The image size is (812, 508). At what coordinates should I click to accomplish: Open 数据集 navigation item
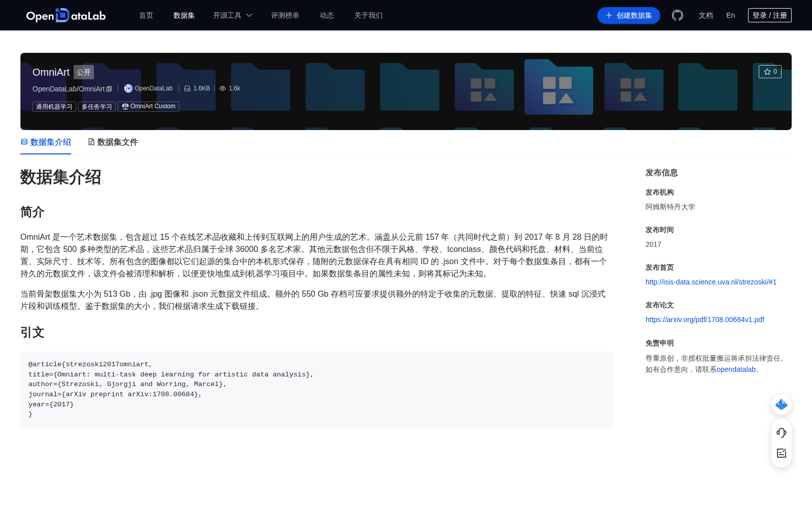(184, 15)
